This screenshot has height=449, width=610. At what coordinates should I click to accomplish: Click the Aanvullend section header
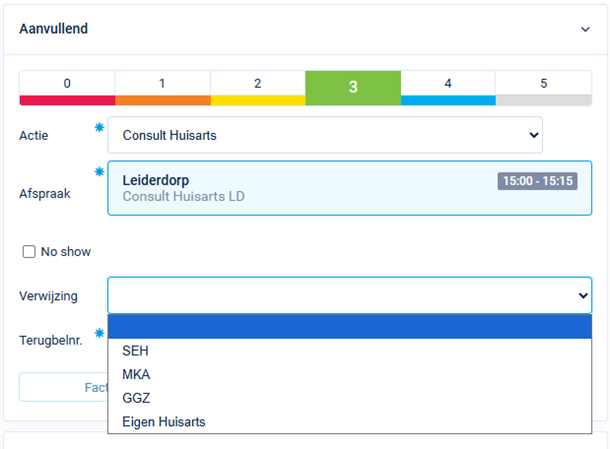tap(54, 29)
